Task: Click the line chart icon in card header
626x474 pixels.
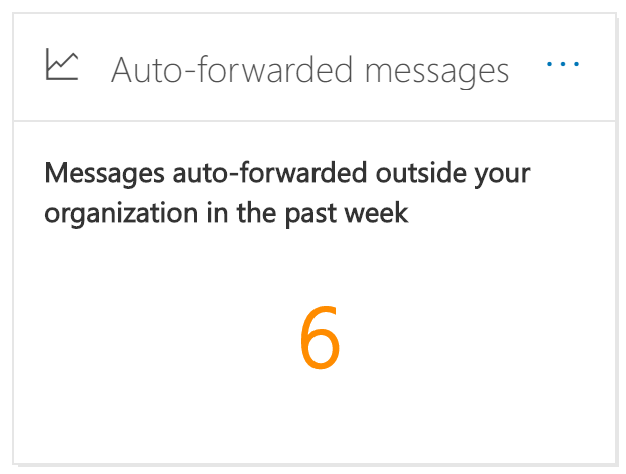Action: coord(61,64)
